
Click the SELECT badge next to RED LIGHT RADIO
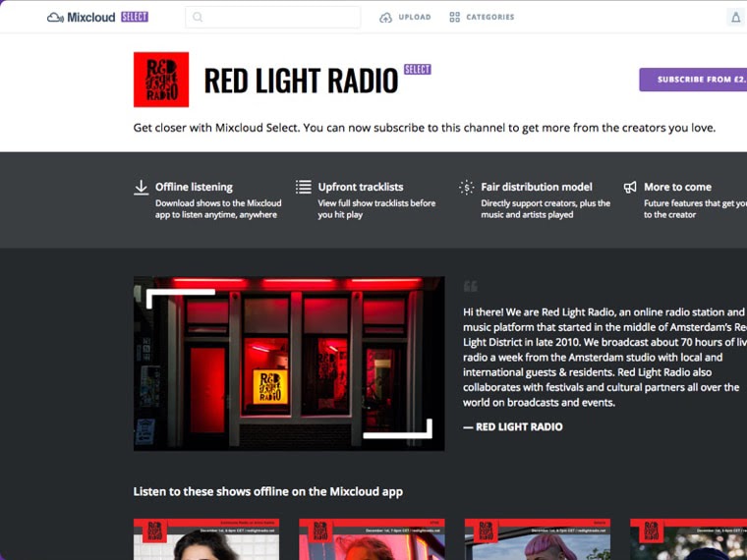(x=418, y=70)
